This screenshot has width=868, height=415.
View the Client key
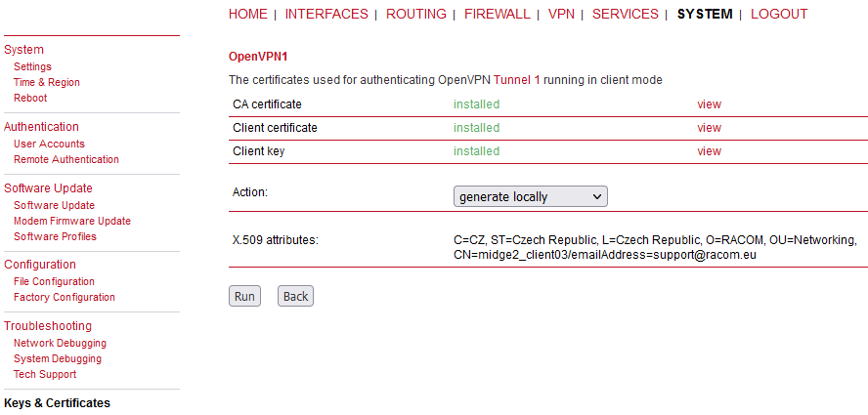[x=709, y=151]
